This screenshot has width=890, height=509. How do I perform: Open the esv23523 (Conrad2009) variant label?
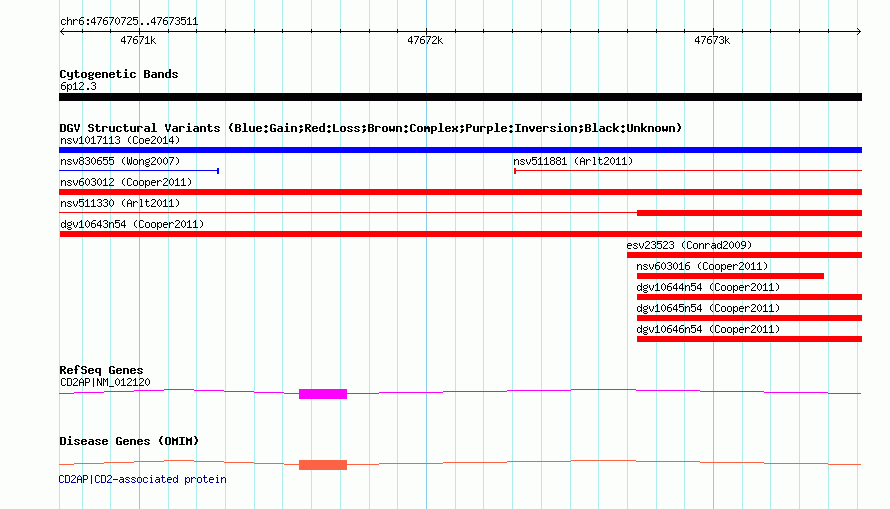pyautogui.click(x=689, y=245)
